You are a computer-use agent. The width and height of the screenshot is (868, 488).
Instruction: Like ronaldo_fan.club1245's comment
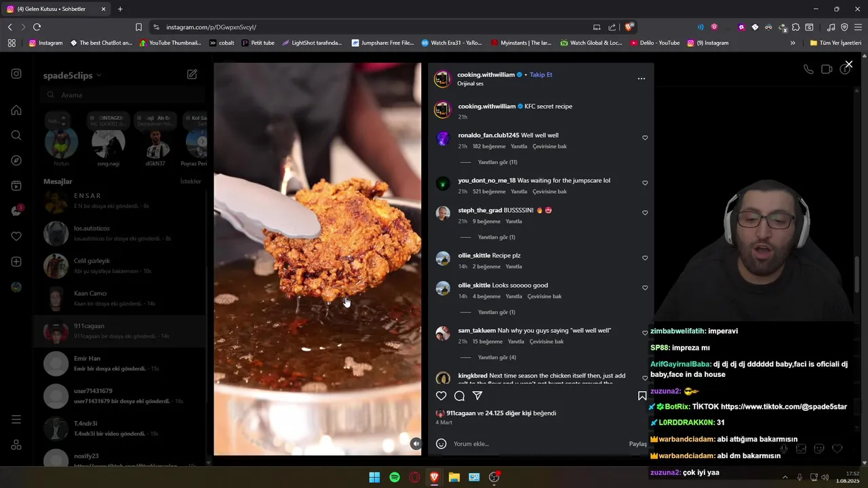(x=645, y=138)
